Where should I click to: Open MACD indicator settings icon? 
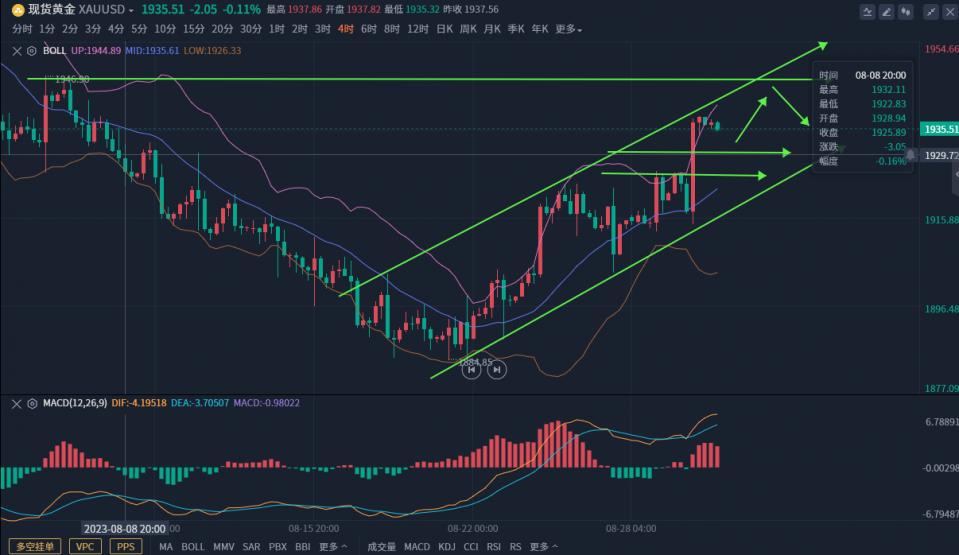(x=31, y=403)
